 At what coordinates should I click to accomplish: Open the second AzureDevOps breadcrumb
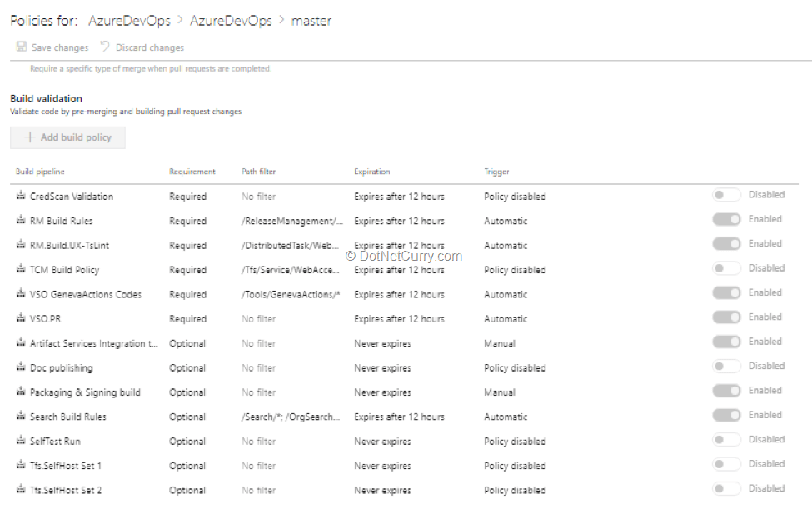coord(231,21)
